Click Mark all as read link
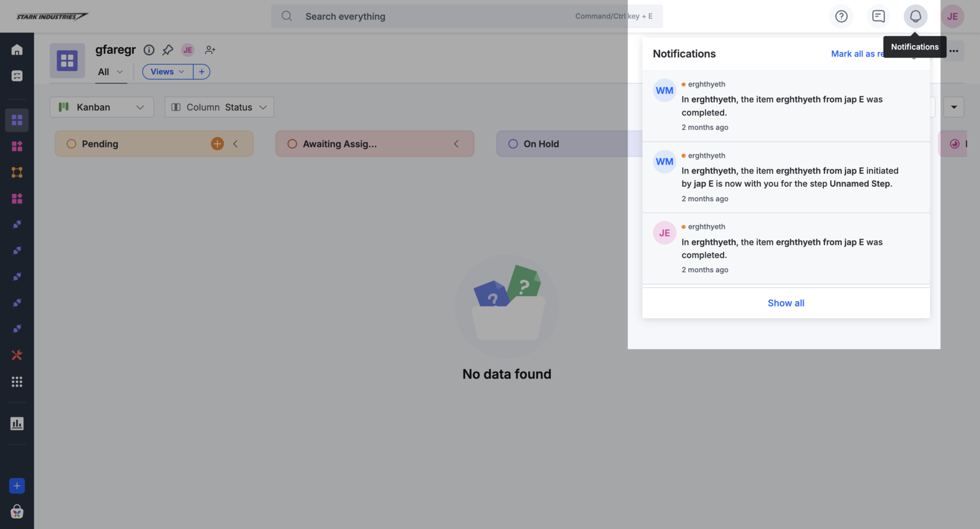The image size is (980, 529). click(857, 54)
